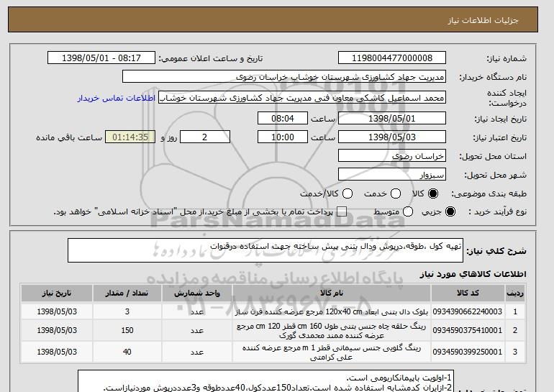Open the اطلاعات تماس خریدار link

pos(117,98)
